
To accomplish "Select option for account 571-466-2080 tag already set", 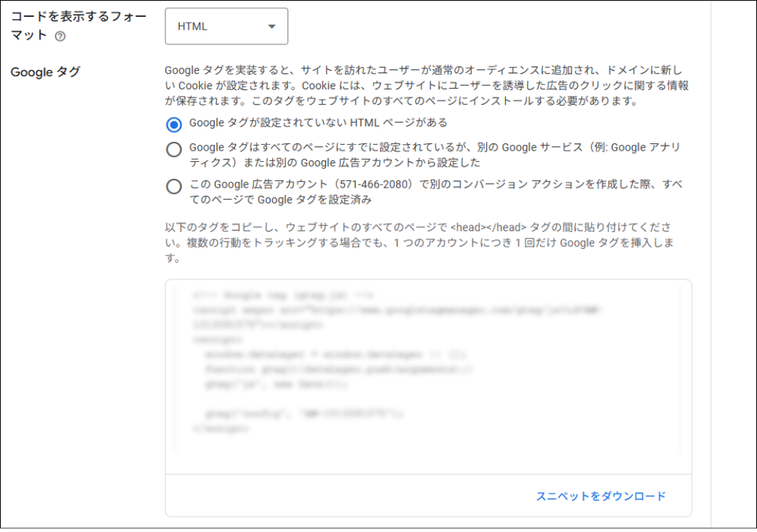I will click(174, 186).
